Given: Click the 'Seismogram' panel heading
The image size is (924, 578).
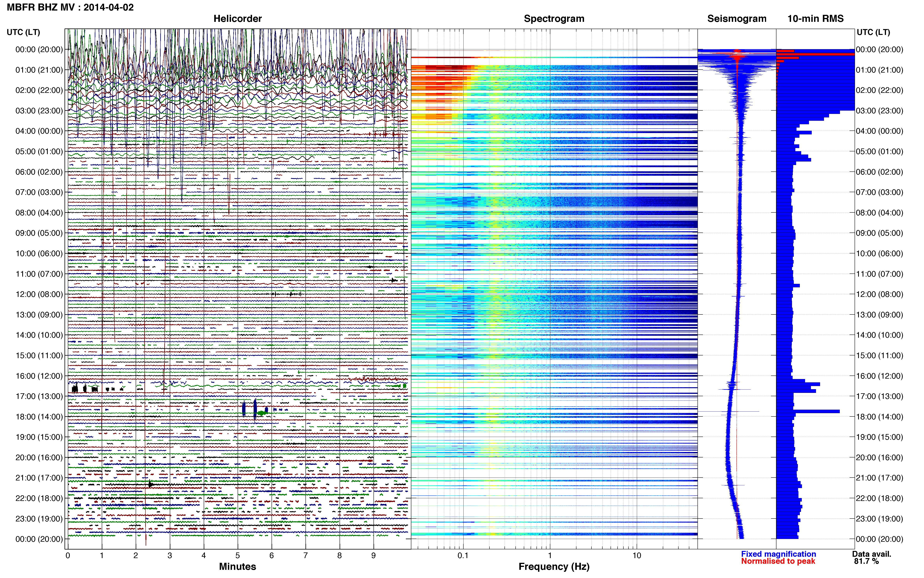Looking at the screenshot, I should click(737, 19).
